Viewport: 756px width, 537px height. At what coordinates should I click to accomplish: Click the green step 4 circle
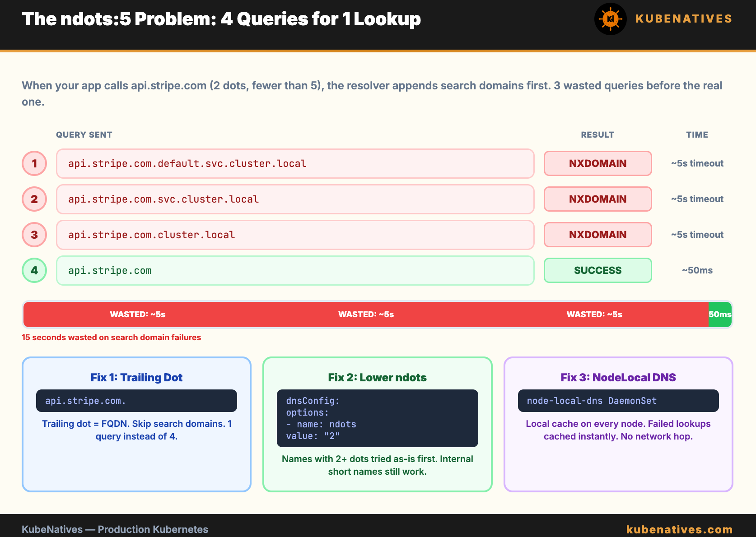tap(34, 270)
